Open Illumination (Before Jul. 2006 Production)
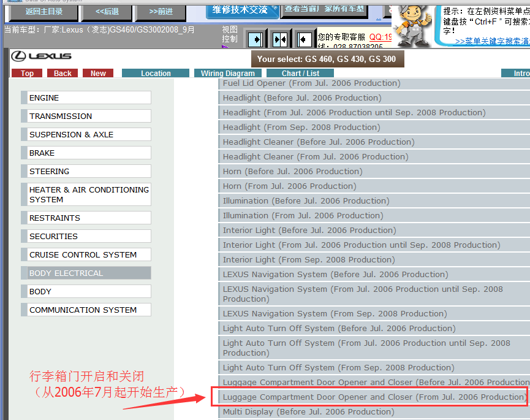 [x=374, y=200]
